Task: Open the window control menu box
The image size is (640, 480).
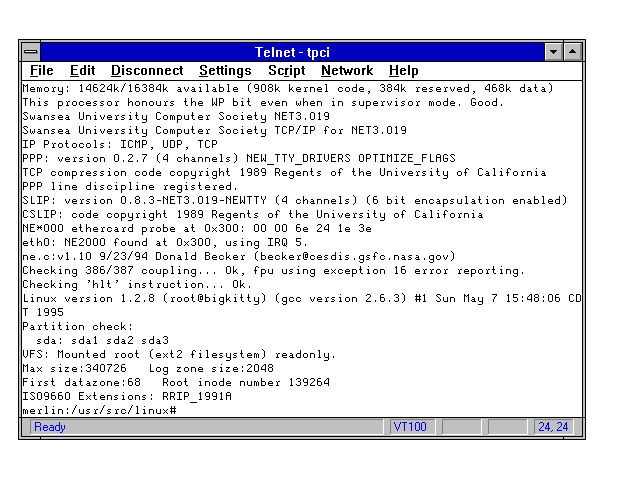Action: [x=32, y=51]
